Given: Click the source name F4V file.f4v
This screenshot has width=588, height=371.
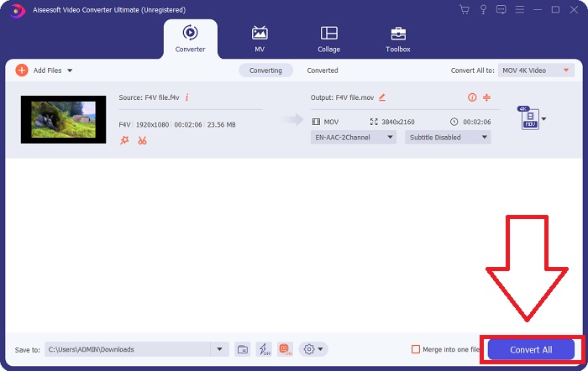Looking at the screenshot, I should point(162,97).
